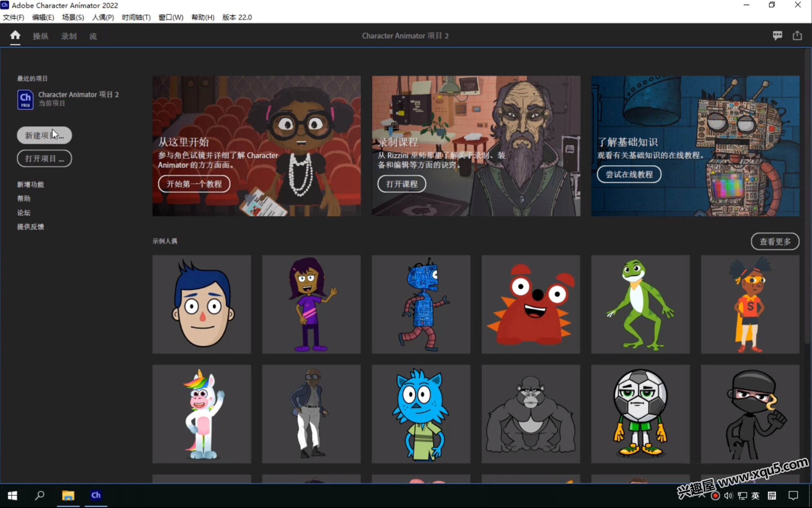Click the red record tray icon
812x508 pixels.
coord(715,496)
